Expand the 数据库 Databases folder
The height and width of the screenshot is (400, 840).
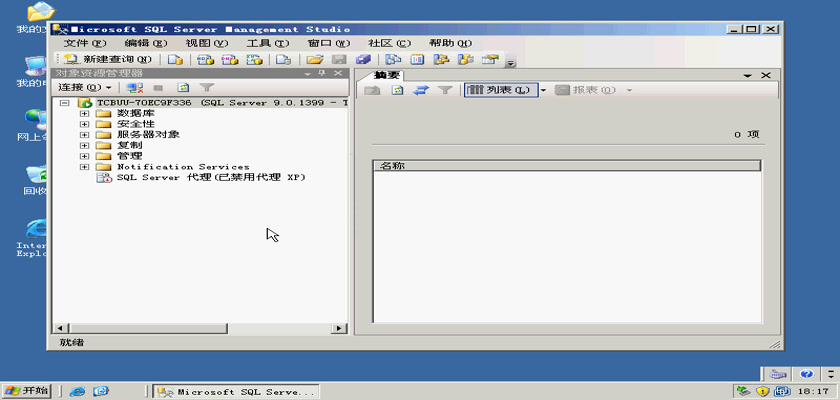[x=84, y=114]
